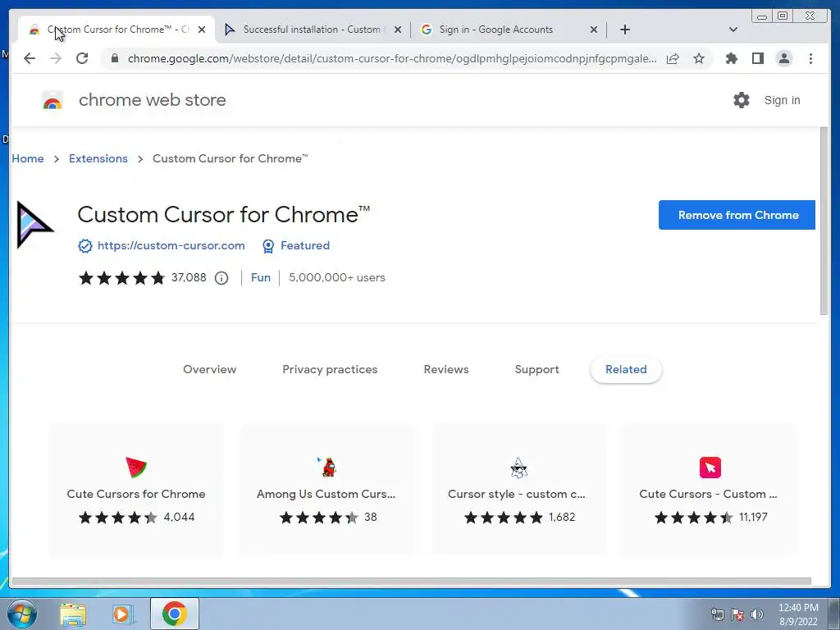840x630 pixels.
Task: Open Windows Media Player from taskbar
Action: click(123, 614)
